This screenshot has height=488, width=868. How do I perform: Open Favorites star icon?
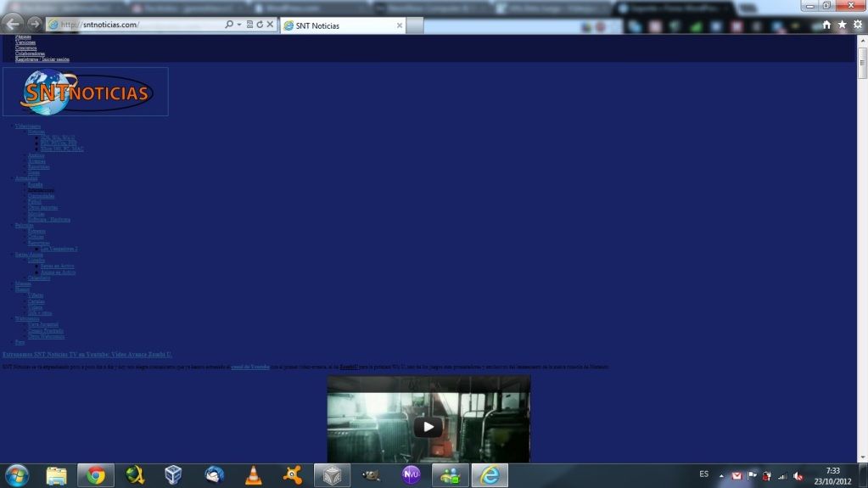(842, 25)
